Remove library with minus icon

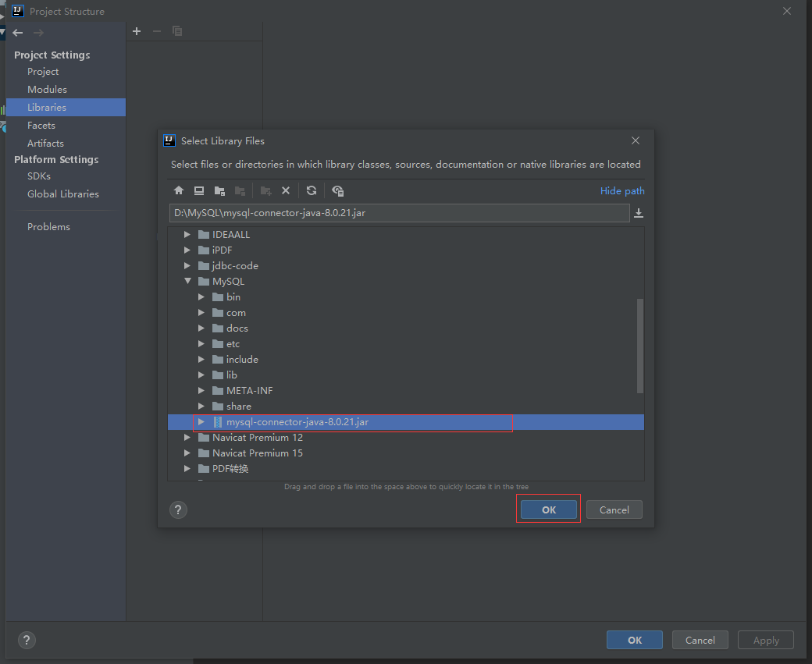point(157,31)
